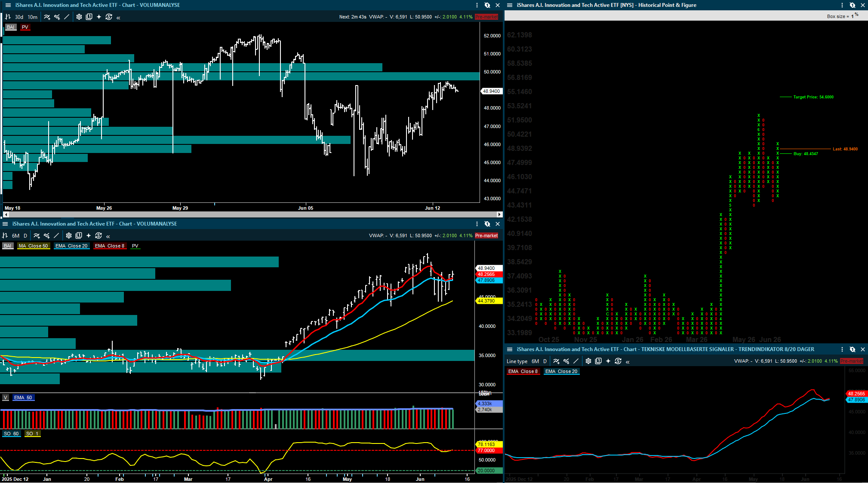The image size is (868, 483).
Task: Toggle the BAI series label in the 30d chart
Action: click(x=10, y=27)
